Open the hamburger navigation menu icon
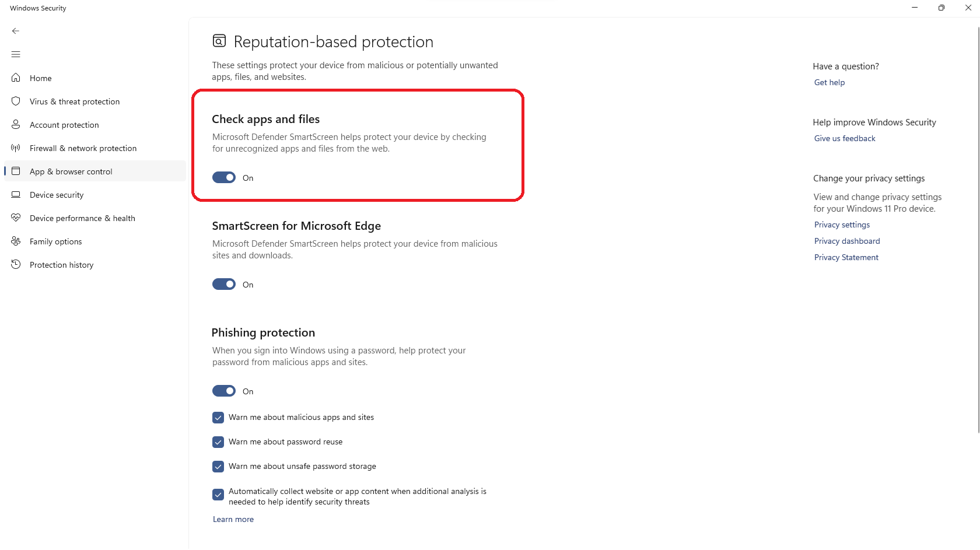The height and width of the screenshot is (550, 980). (16, 54)
